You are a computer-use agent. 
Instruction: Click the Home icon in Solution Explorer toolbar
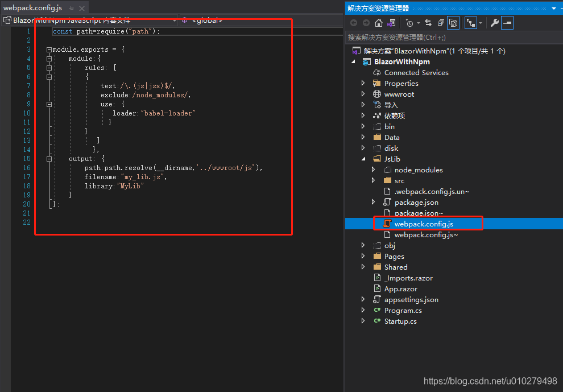click(378, 23)
